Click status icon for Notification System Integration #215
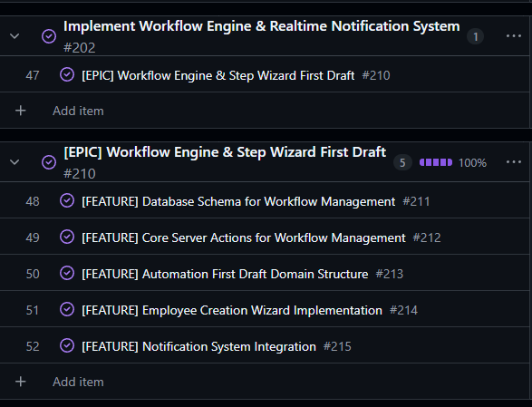 pos(67,346)
